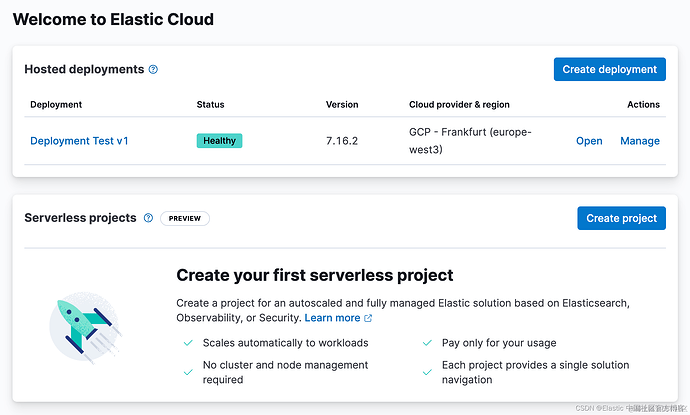Click Manage for Deployment Test v1
The width and height of the screenshot is (690, 415).
point(640,141)
